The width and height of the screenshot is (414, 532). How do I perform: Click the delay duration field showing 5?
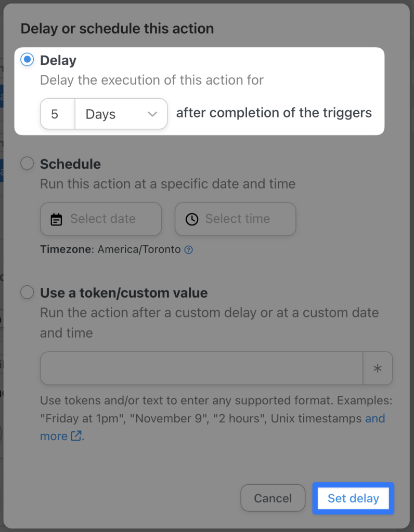point(57,114)
